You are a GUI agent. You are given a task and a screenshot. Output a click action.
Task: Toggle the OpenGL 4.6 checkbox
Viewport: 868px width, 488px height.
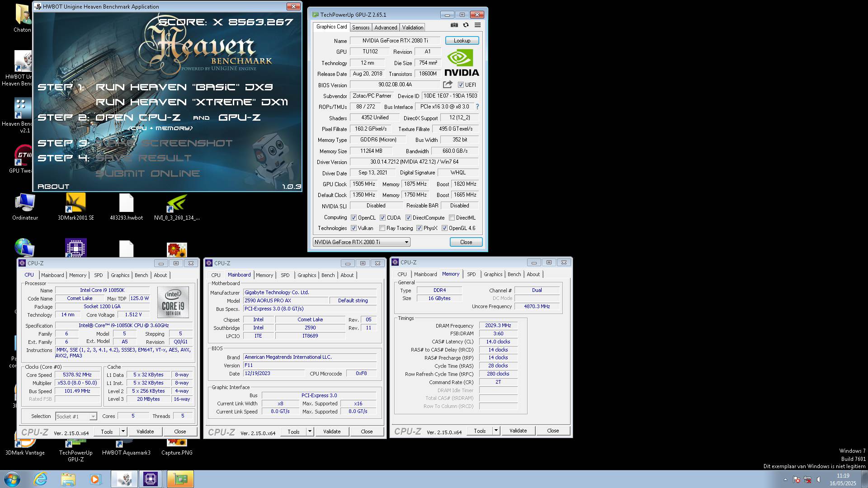tap(444, 228)
